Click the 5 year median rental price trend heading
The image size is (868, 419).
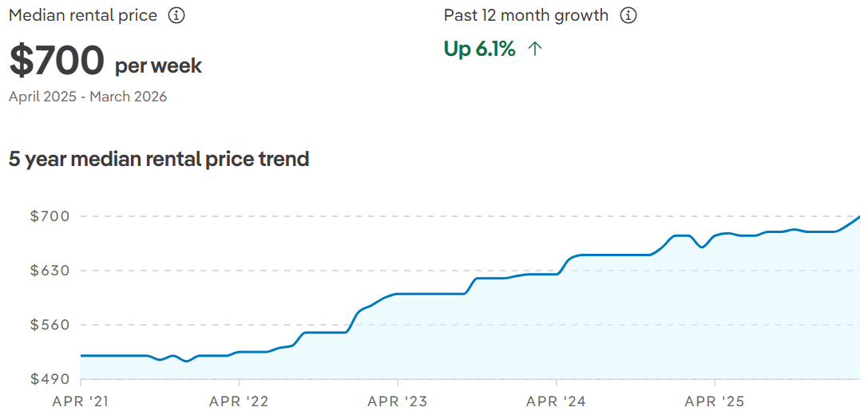click(x=159, y=159)
